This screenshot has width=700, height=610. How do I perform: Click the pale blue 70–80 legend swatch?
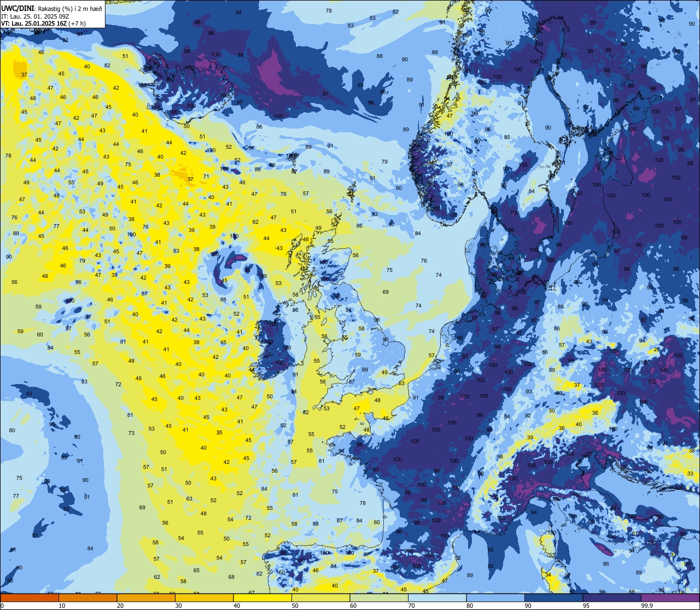pos(437,598)
